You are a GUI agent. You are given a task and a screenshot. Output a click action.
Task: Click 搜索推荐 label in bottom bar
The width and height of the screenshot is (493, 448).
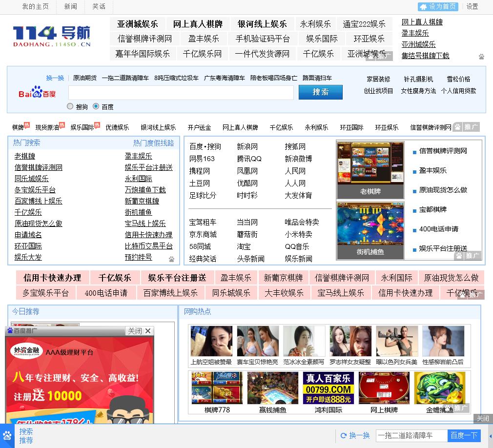pos(26,436)
